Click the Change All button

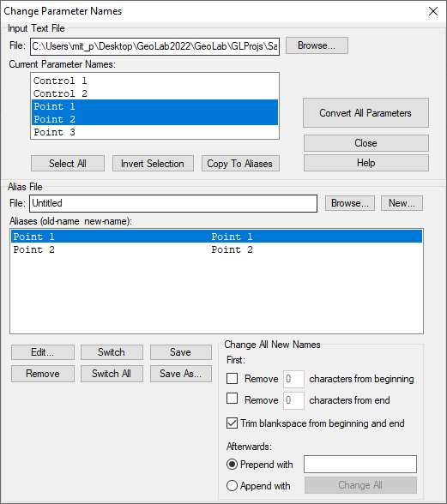click(360, 485)
